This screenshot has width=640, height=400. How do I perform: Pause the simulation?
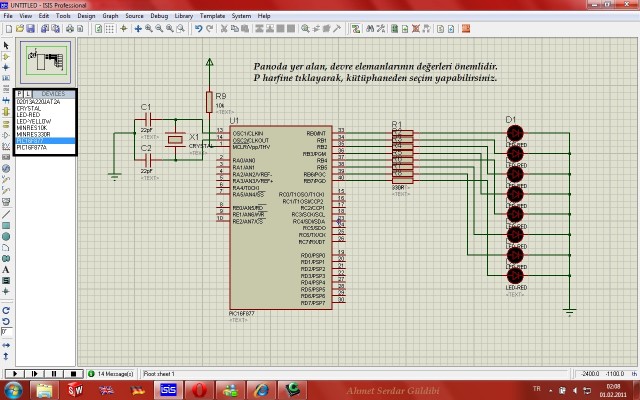click(54, 373)
